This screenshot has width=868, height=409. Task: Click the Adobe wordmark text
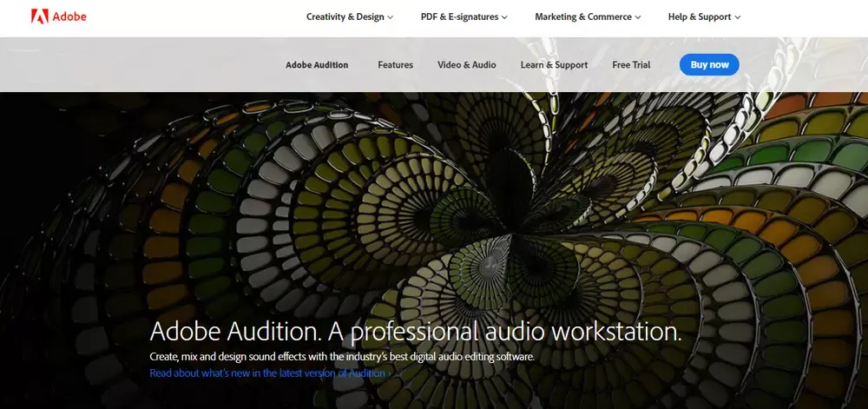(x=69, y=16)
